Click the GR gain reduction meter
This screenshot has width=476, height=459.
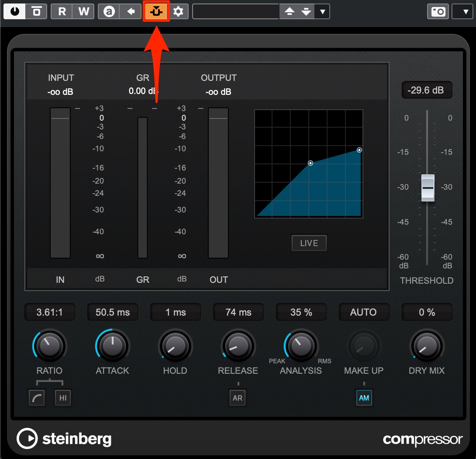pyautogui.click(x=142, y=188)
